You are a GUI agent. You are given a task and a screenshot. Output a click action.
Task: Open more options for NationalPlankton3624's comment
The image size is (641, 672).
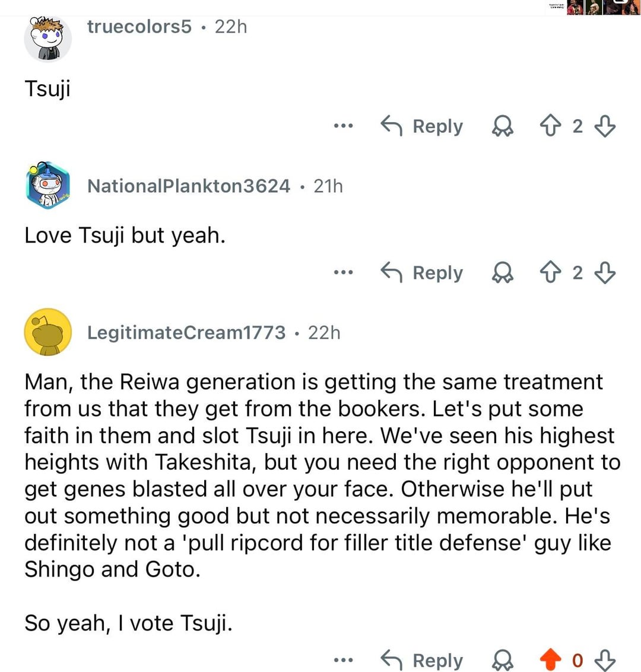343,272
